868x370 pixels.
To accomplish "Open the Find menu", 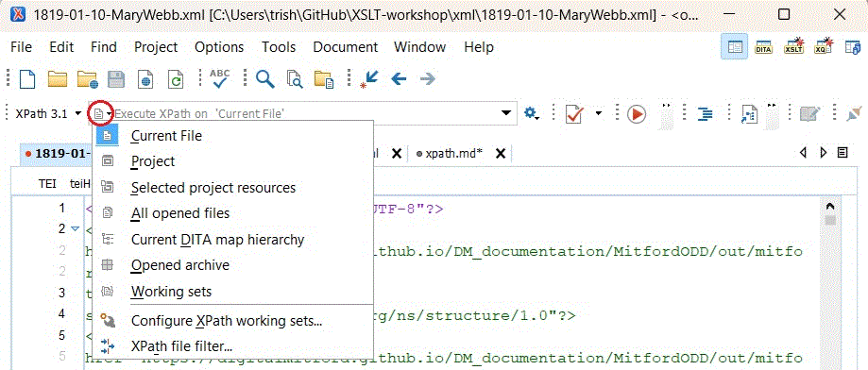I will tap(104, 47).
